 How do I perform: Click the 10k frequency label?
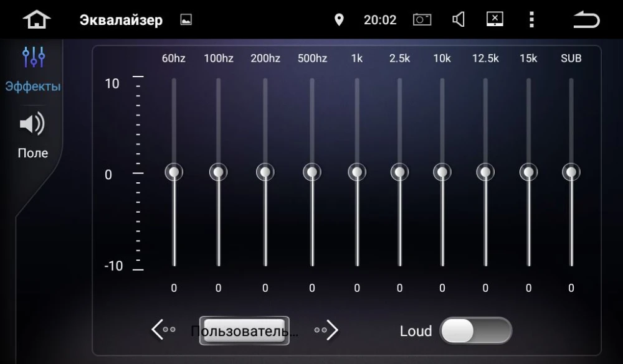point(442,58)
